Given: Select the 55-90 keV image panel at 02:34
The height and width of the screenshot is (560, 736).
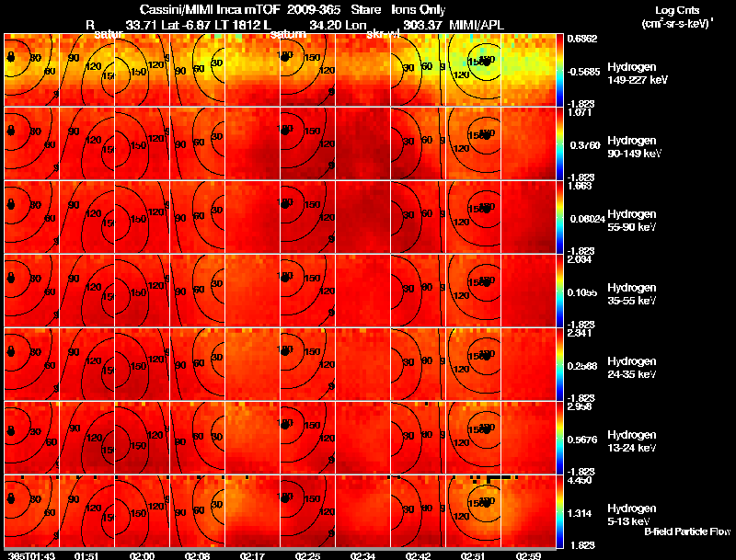Looking at the screenshot, I should pos(362,217).
